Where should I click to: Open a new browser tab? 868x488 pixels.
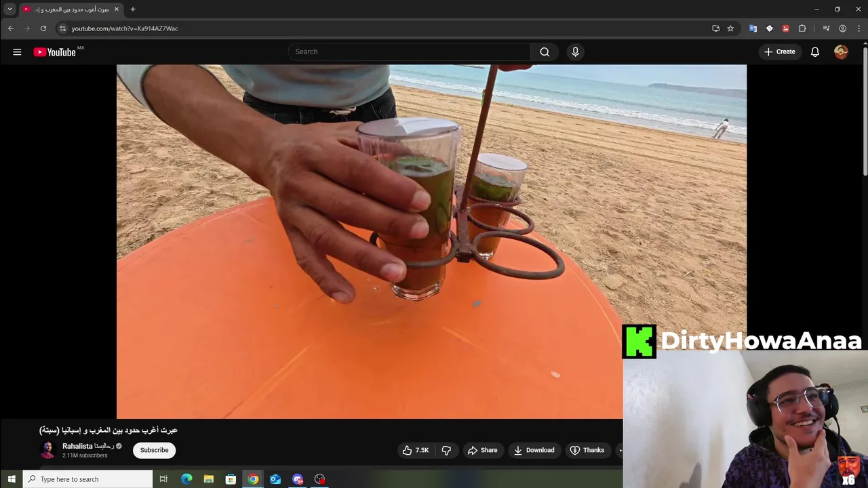(x=133, y=9)
